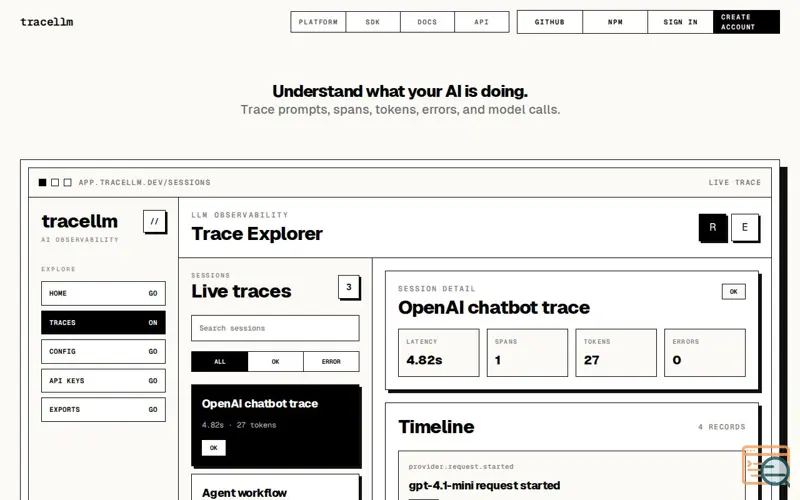The image size is (800, 500).
Task: Click the Sign In button
Action: pyautogui.click(x=681, y=22)
